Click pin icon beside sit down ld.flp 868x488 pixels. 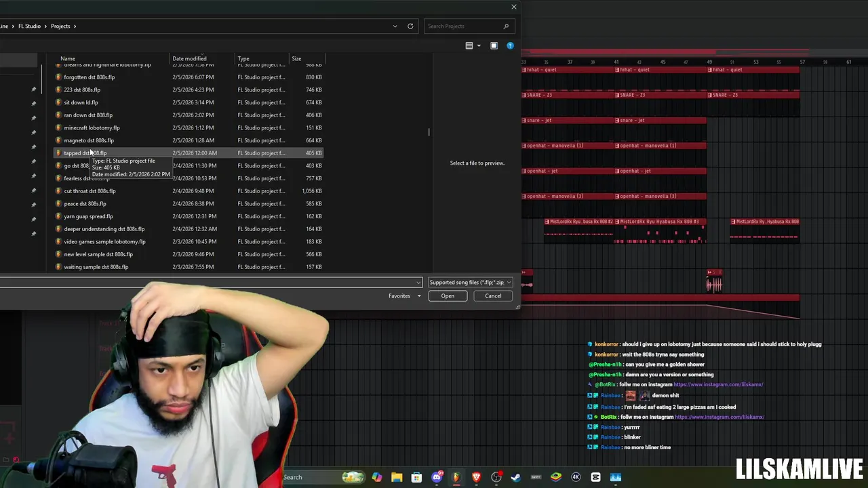[x=33, y=103]
